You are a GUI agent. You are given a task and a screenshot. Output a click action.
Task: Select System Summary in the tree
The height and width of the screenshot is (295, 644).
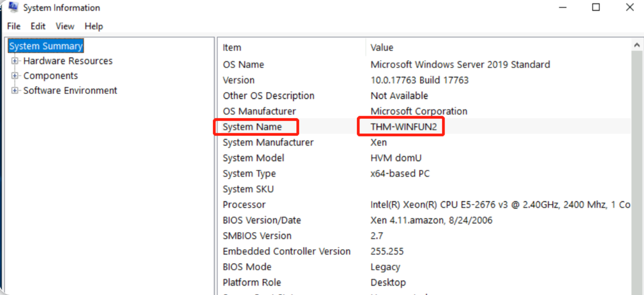coord(46,46)
